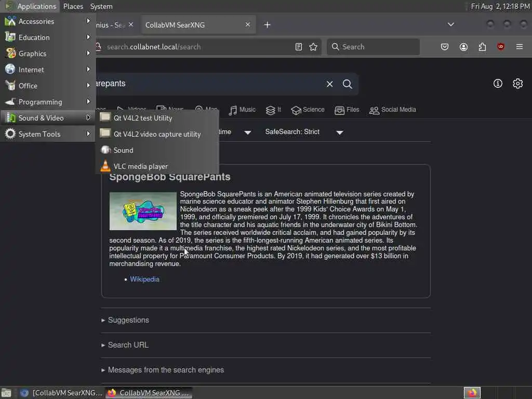Launch Qt V4L2 video capture utility
Image resolution: width=532 pixels, height=399 pixels.
pos(157,134)
